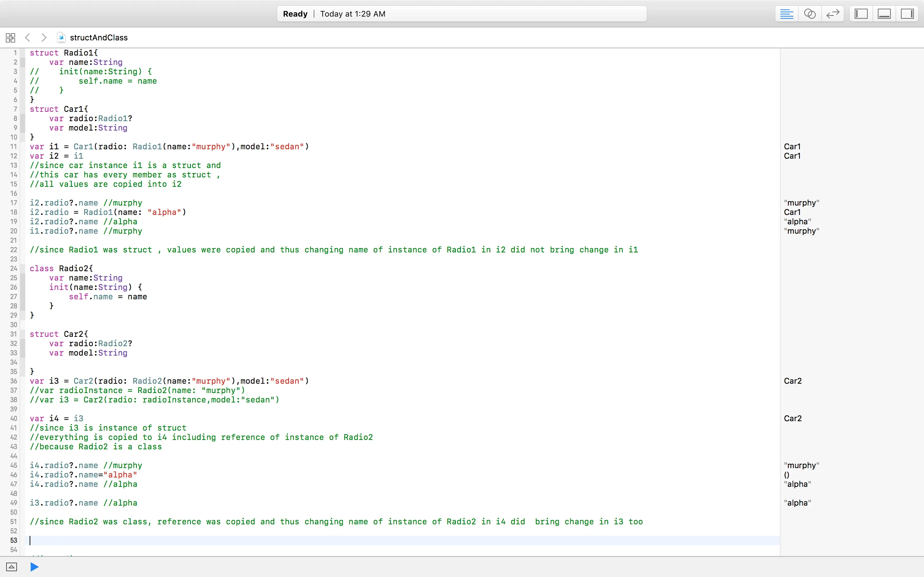Open the Version editor
Screen dimensions: 924x577
coord(832,14)
